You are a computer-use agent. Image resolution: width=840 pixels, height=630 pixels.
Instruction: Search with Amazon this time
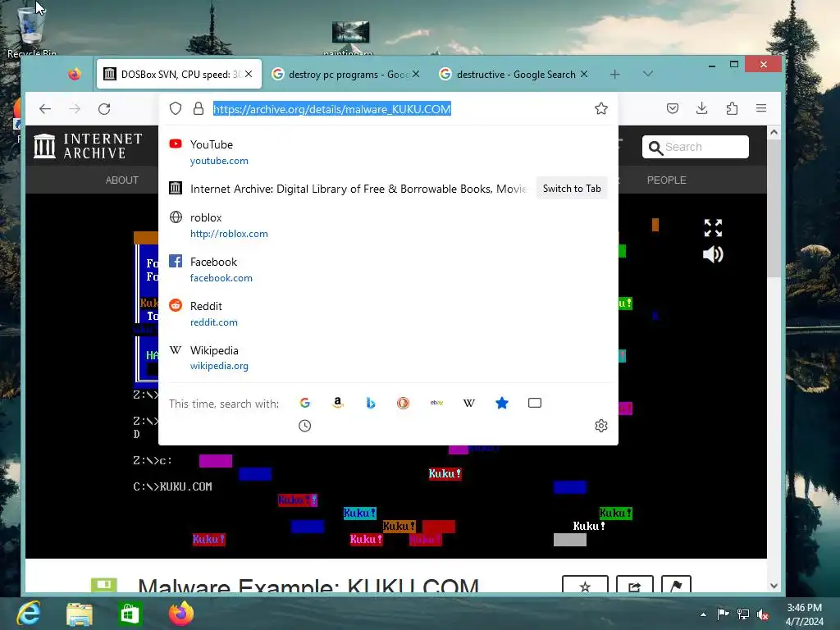[337, 403]
